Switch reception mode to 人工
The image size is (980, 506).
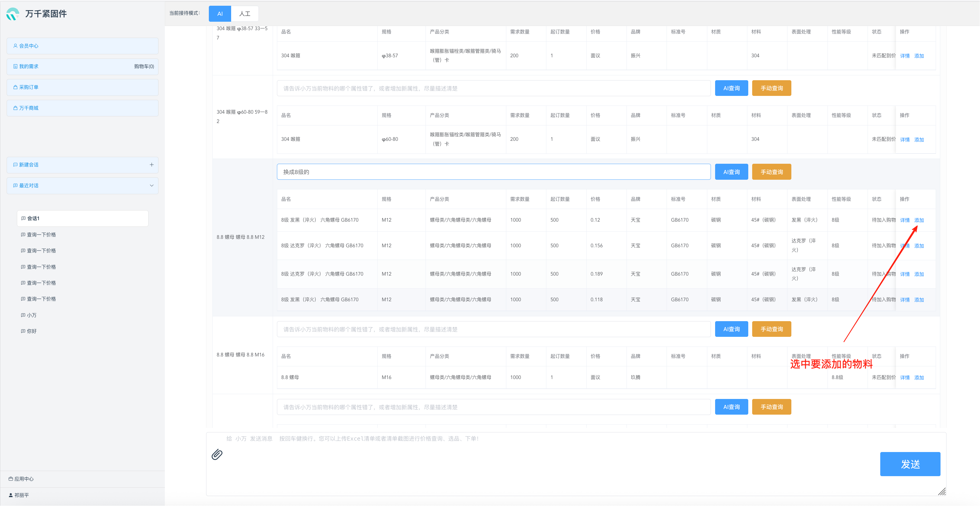coord(245,14)
